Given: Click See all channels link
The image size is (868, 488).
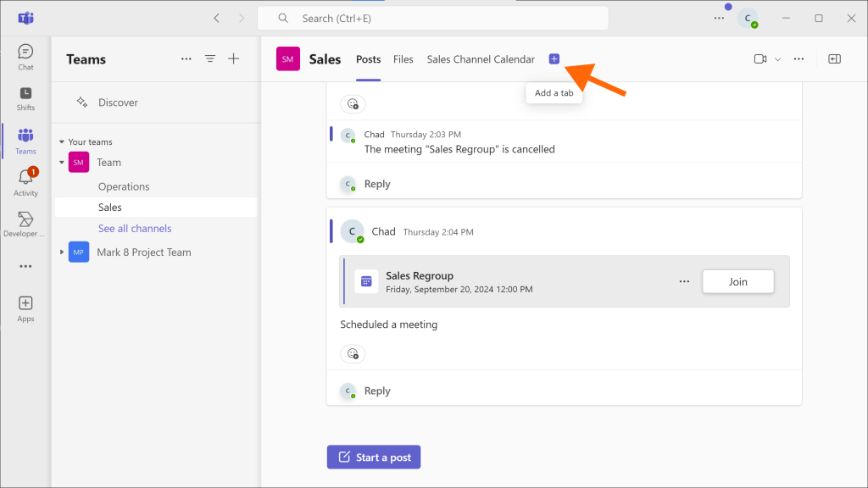Looking at the screenshot, I should point(135,228).
